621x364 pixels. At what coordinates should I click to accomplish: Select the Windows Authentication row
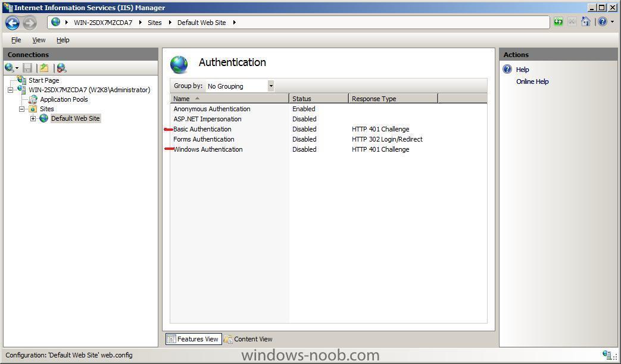click(329, 149)
